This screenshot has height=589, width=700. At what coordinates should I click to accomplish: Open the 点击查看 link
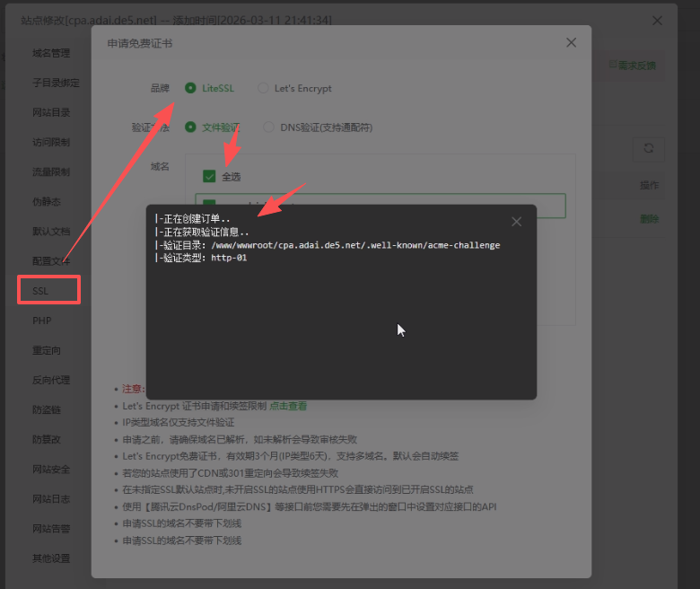(x=288, y=406)
